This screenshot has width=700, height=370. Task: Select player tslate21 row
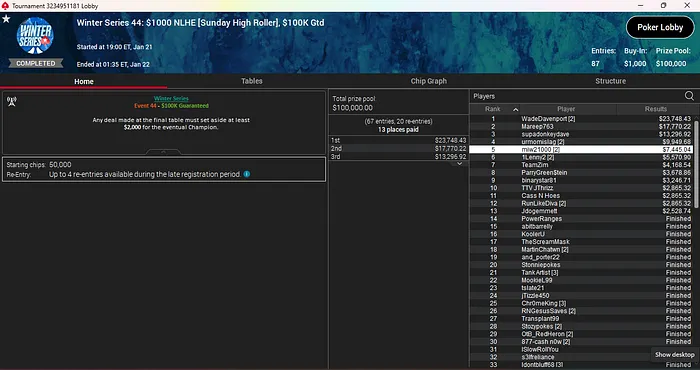581,288
